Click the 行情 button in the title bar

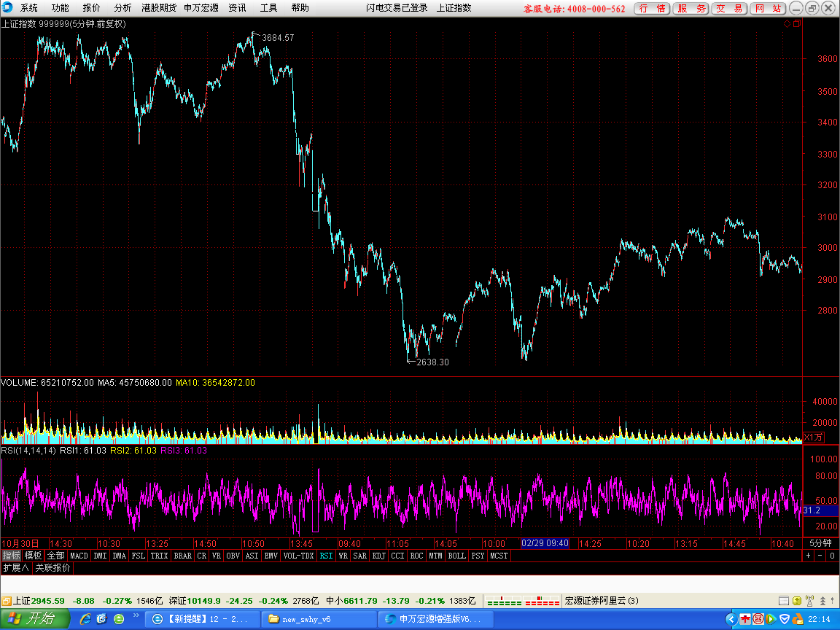coord(652,8)
